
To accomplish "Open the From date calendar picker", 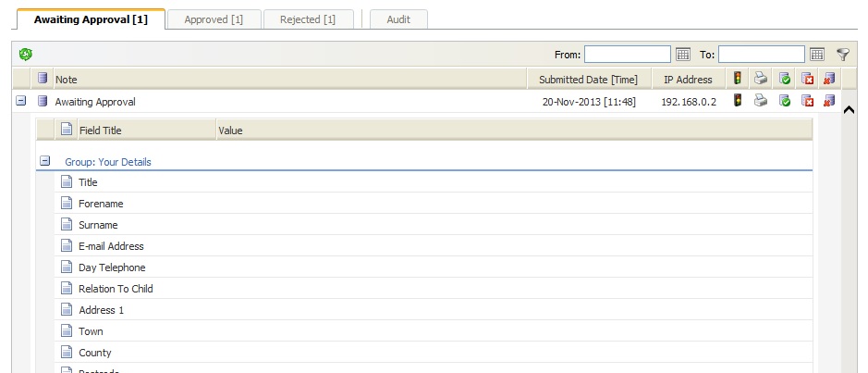I will click(683, 55).
